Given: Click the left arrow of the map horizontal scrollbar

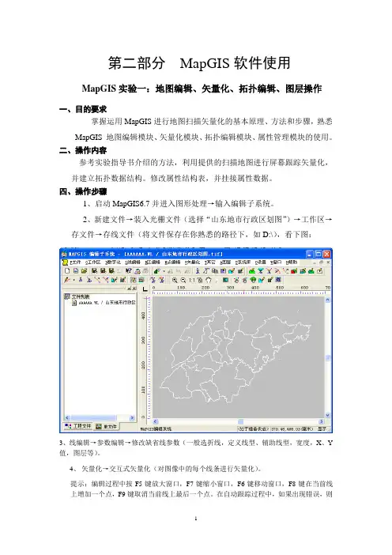Looking at the screenshot, I should click(x=156, y=421).
